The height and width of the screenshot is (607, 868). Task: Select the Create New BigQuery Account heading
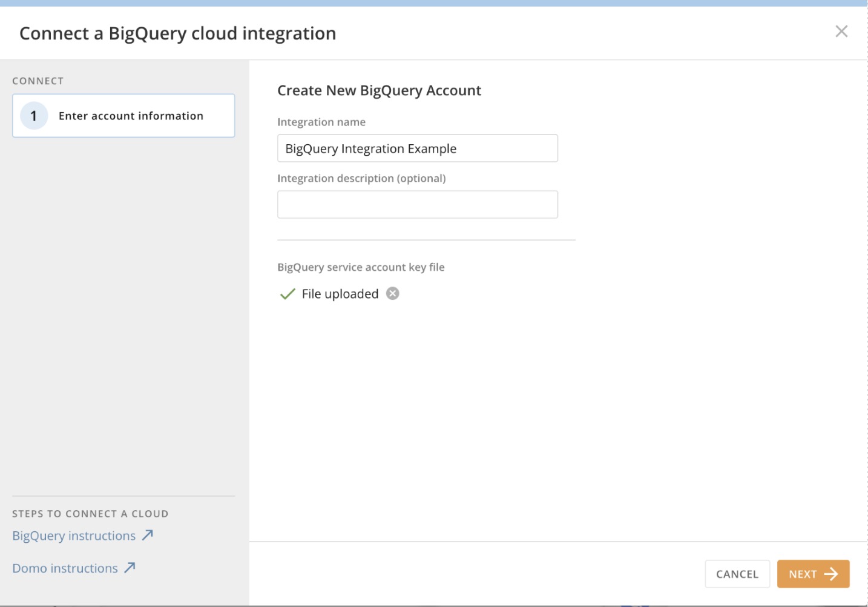click(x=379, y=90)
